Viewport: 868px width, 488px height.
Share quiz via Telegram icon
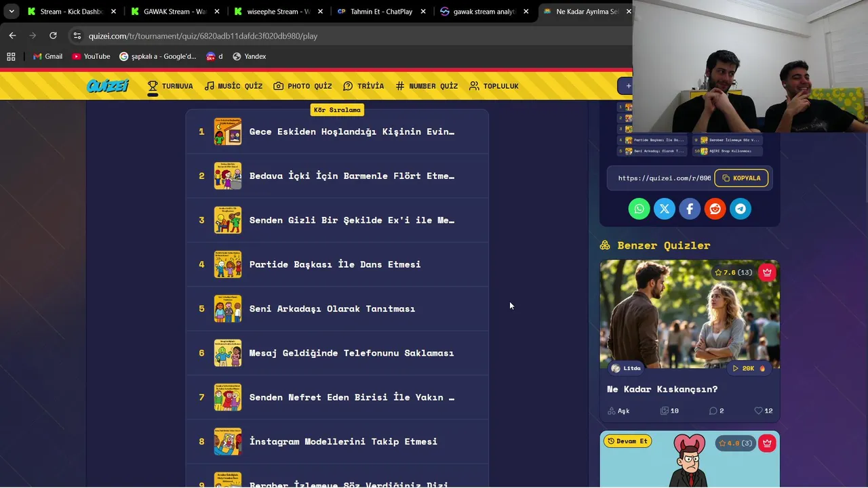[x=741, y=209]
